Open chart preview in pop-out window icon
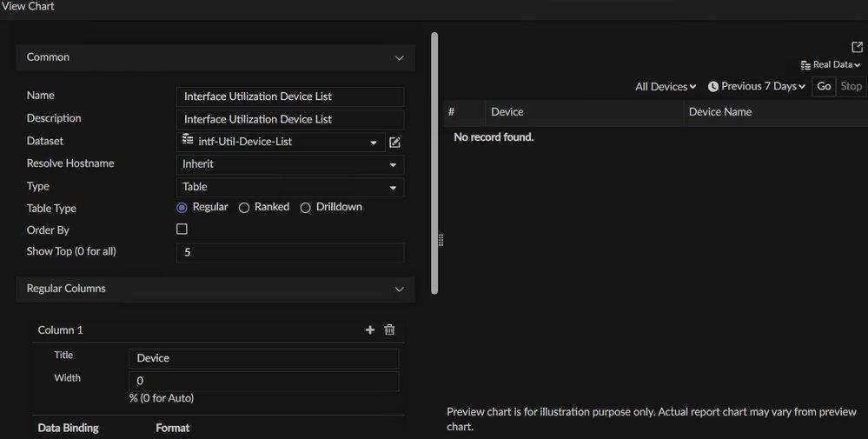Screen dimensions: 868x439 [x=858, y=48]
